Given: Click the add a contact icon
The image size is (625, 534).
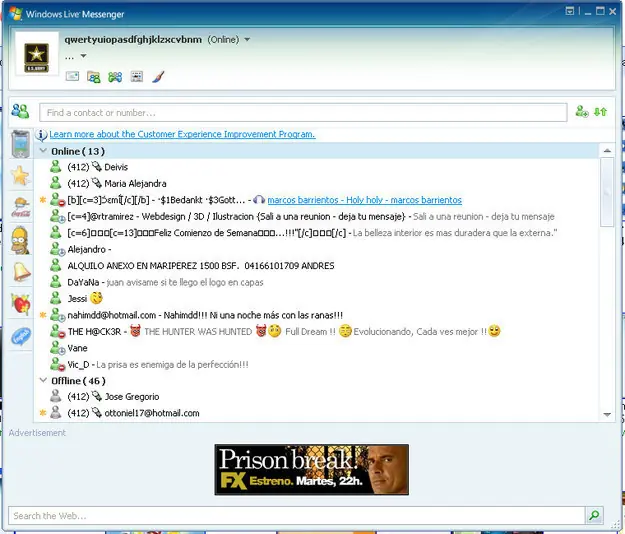Looking at the screenshot, I should pyautogui.click(x=582, y=112).
